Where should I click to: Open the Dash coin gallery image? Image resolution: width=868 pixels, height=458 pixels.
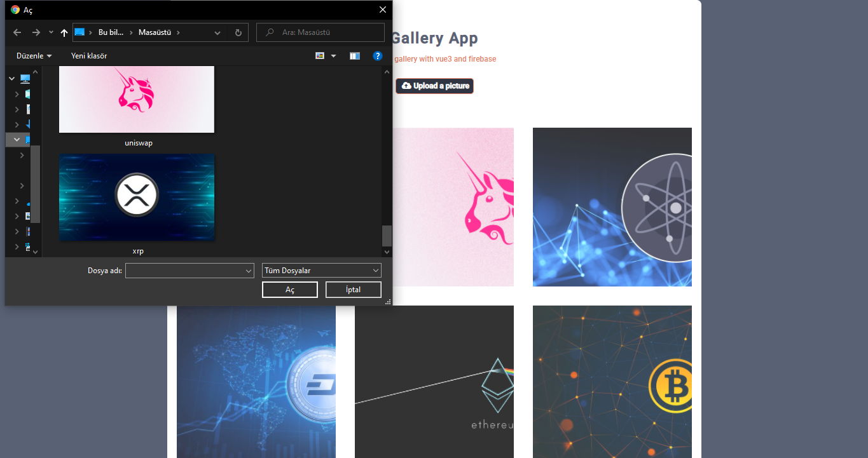[x=256, y=382]
